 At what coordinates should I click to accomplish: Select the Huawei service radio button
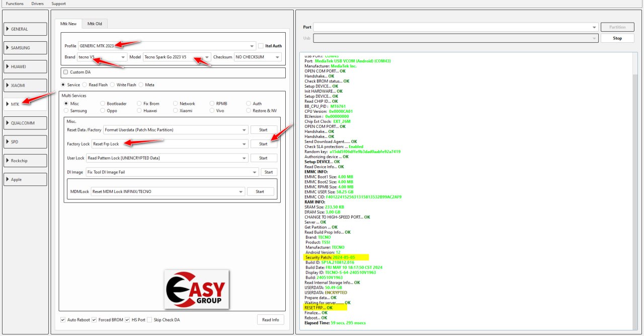[139, 111]
